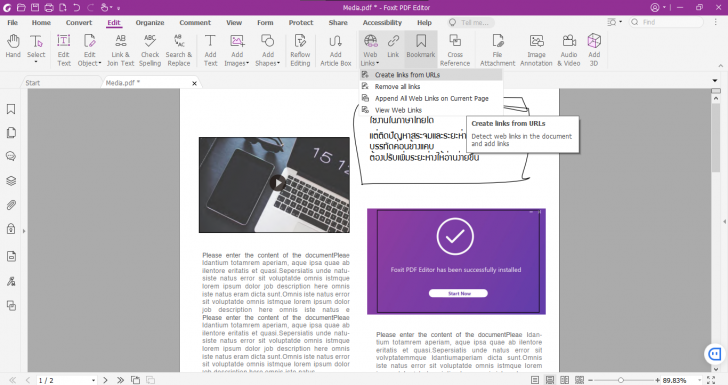Screen dimensions: 728x385
Task: Collapse the ribbon with chevron arrow
Action: tap(721, 66)
